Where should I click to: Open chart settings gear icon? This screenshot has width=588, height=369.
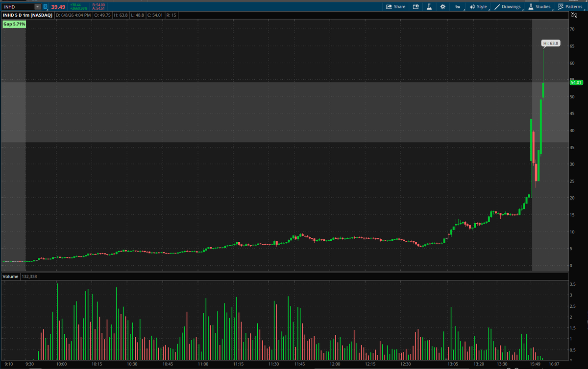click(443, 7)
